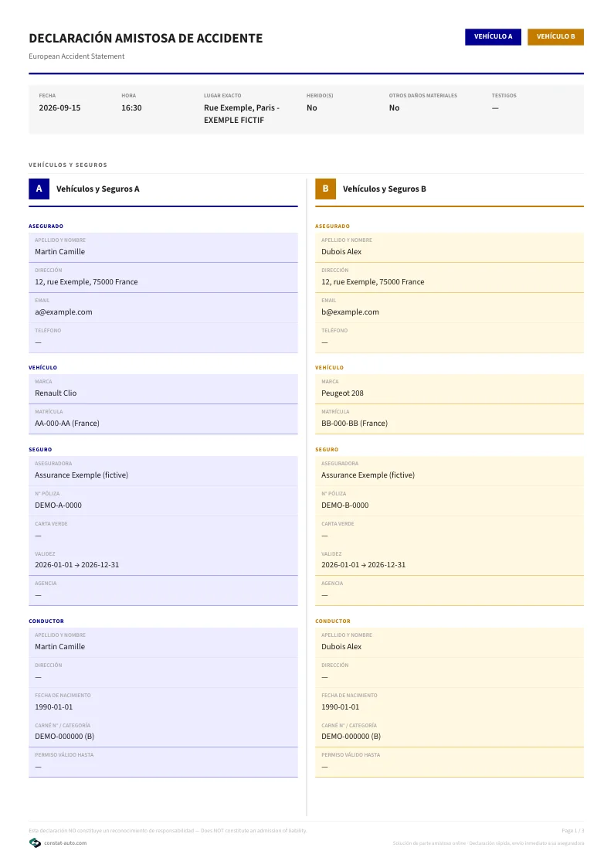Click the time value 16:30
This screenshot has height=868, width=614.
[131, 108]
